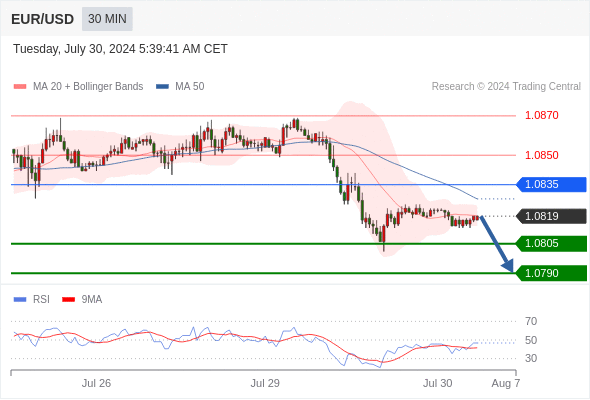Click the blue 1.0835 pivot tag
This screenshot has width=590, height=400.
click(x=551, y=184)
